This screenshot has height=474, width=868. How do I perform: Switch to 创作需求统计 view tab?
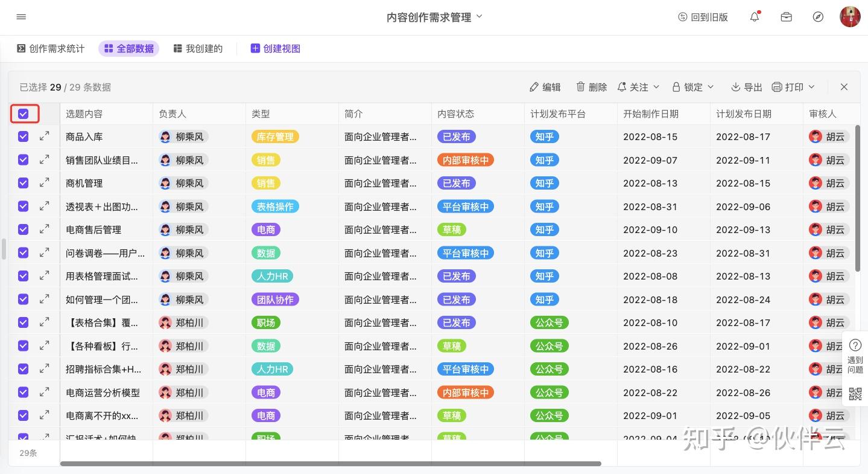tap(51, 48)
